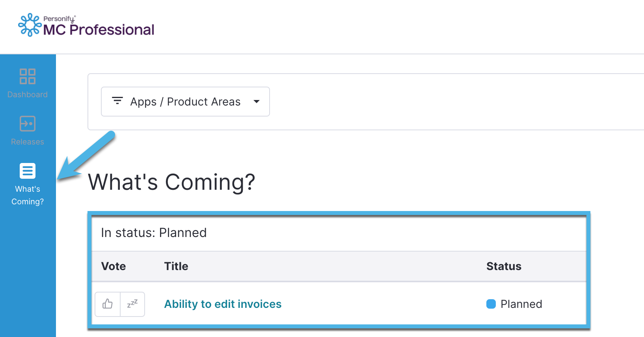Sort by the Title column header

click(176, 266)
